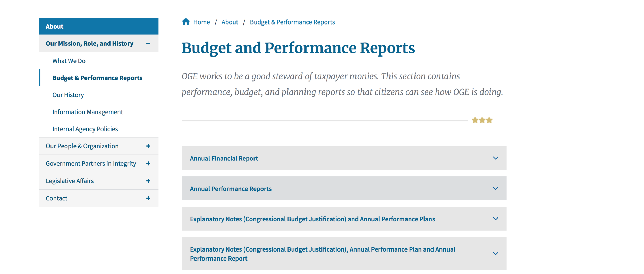
Task: Expand the Annual Performance Reports accordion
Action: coord(344,188)
